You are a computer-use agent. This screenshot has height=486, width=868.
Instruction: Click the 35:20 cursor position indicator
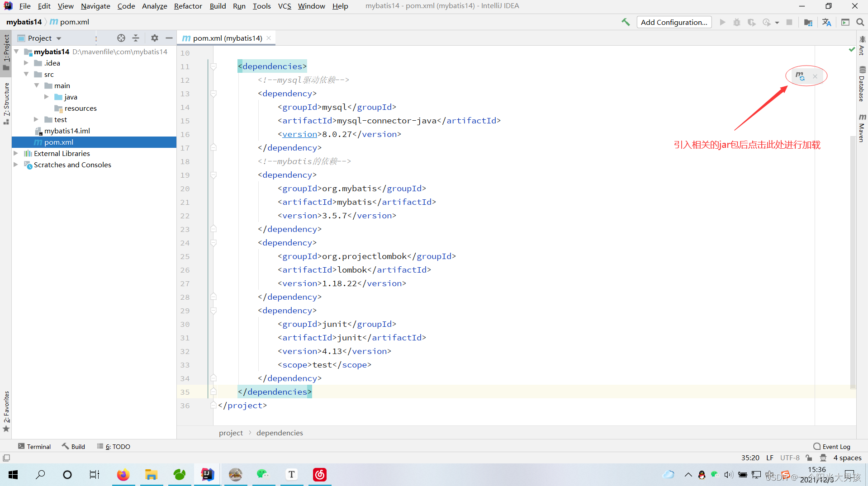pos(750,458)
